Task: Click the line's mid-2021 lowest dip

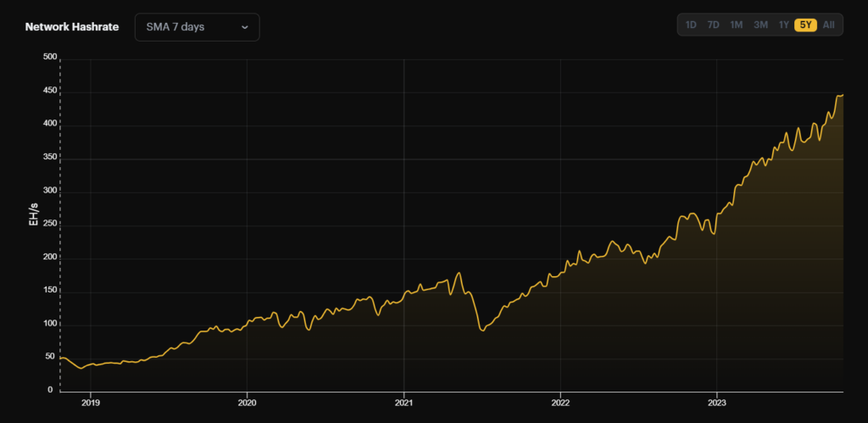Action: (x=482, y=330)
